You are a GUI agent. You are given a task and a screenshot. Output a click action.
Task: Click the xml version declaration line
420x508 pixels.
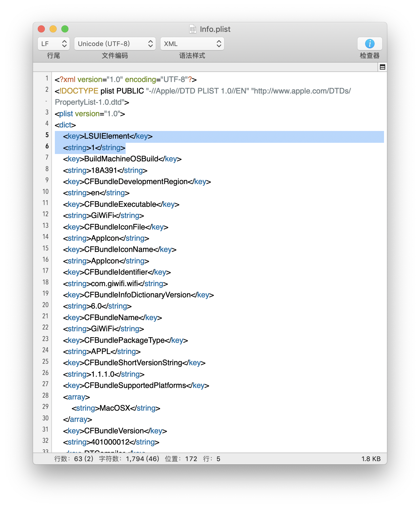126,80
